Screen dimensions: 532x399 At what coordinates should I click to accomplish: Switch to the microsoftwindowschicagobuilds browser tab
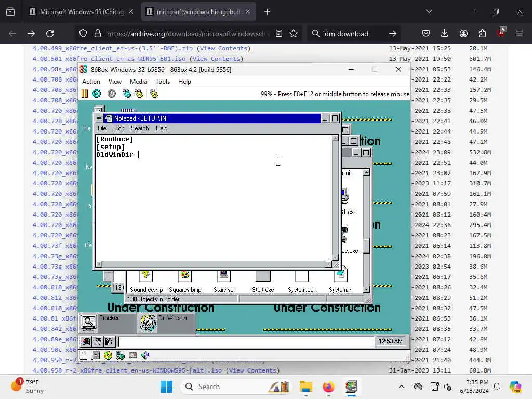[198, 11]
